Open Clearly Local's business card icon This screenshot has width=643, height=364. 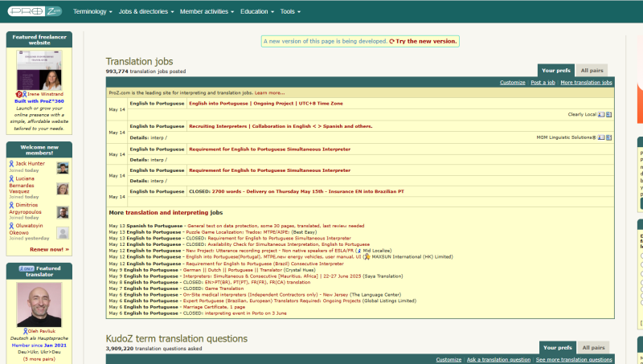[x=601, y=115]
